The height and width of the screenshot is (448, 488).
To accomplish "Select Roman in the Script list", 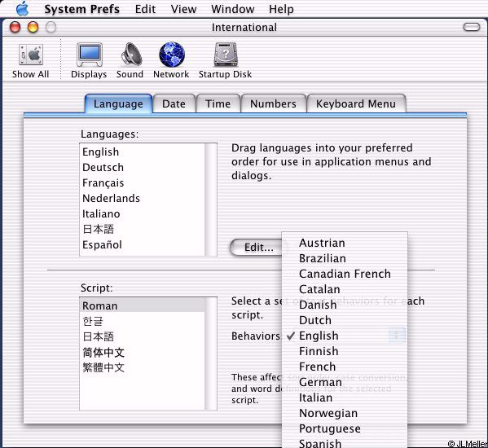I will [x=143, y=305].
